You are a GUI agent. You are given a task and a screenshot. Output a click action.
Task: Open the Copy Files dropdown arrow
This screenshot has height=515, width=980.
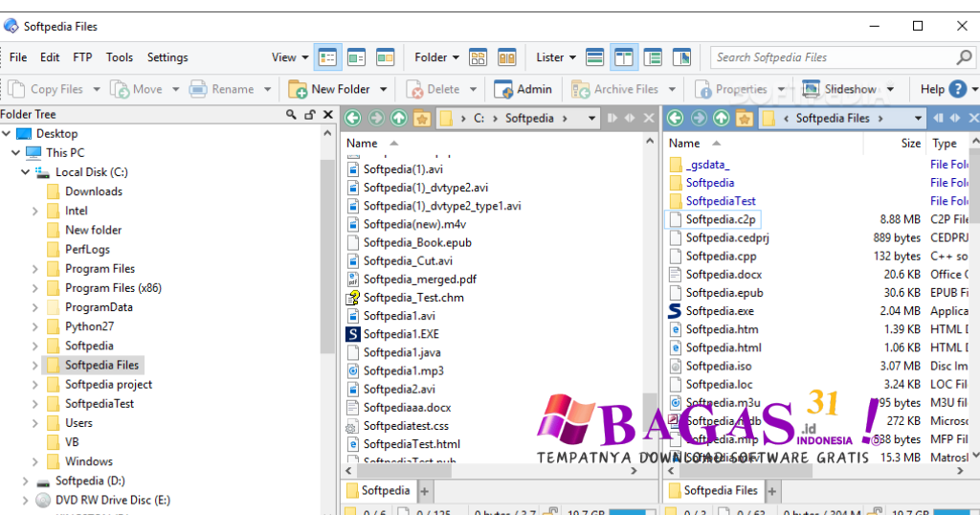coord(97,89)
